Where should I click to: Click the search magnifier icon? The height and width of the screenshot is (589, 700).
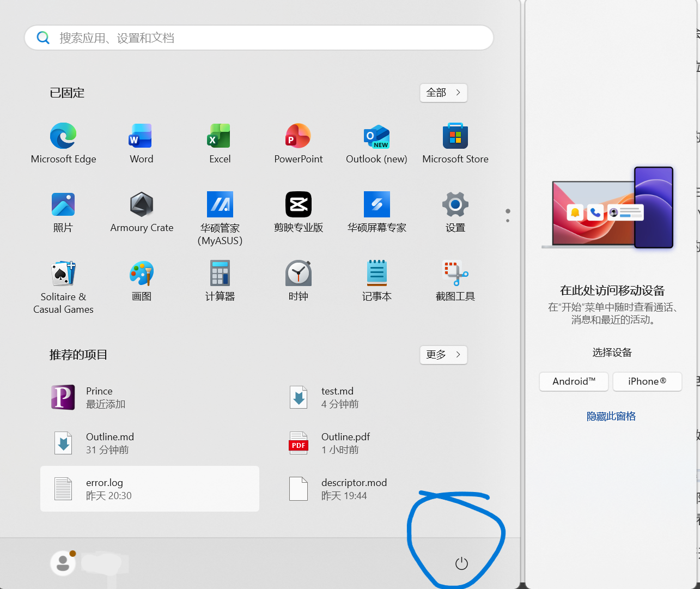click(43, 38)
